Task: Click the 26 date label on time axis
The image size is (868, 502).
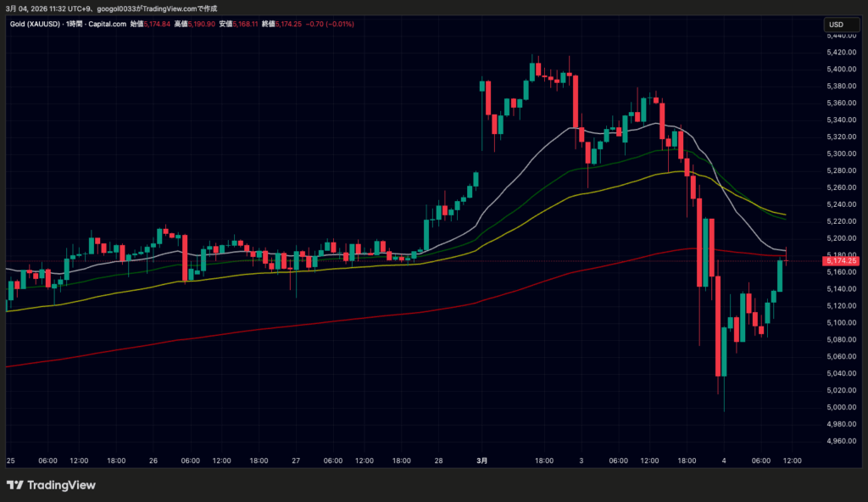Action: point(153,460)
